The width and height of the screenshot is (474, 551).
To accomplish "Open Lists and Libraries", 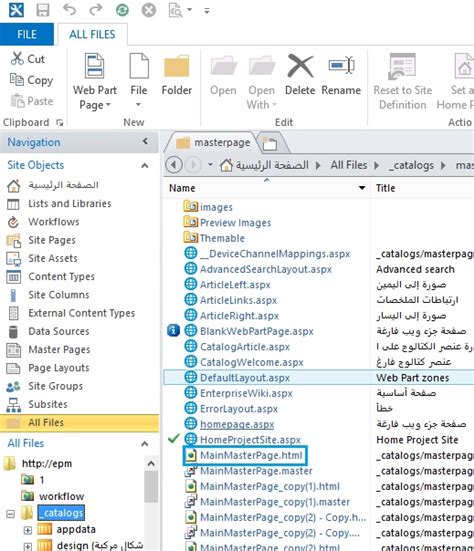I will coord(70,203).
